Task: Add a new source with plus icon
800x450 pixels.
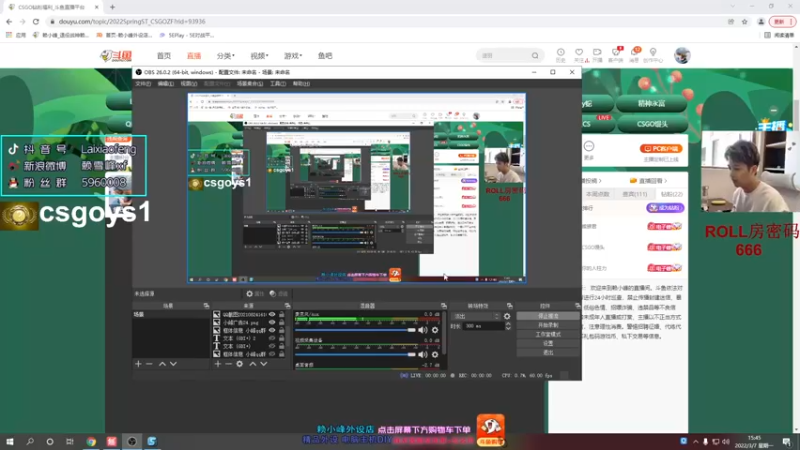Action: click(x=218, y=364)
